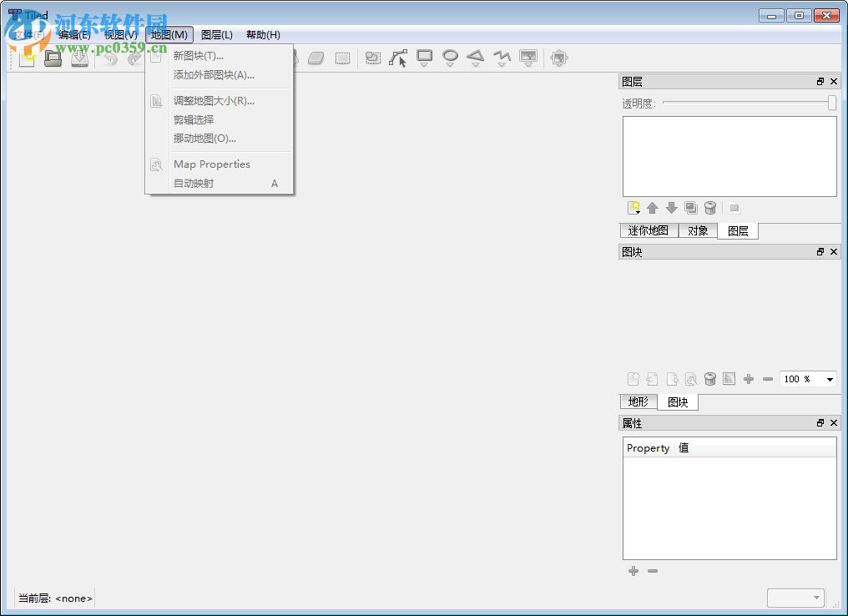Click the raise layer up arrow
The width and height of the screenshot is (848, 616).
[652, 208]
